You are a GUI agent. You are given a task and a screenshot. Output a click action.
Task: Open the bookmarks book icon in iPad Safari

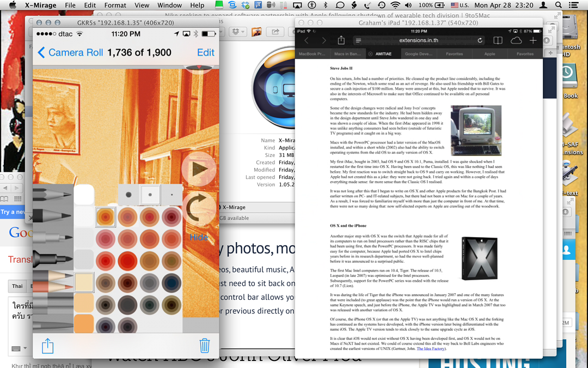coord(498,40)
